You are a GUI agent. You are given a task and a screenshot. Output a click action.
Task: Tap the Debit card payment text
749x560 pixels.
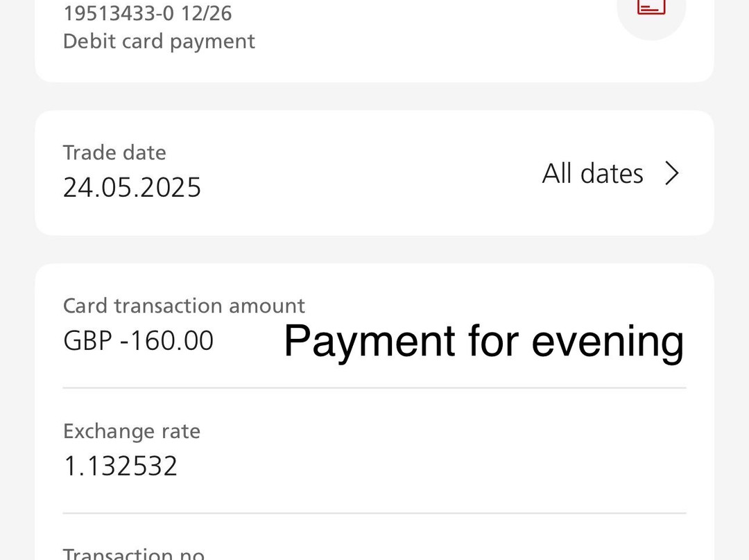pos(159,42)
